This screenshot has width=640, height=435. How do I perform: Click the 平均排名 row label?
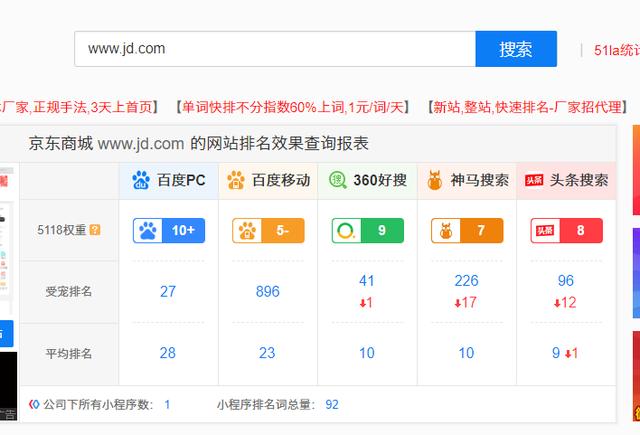(x=69, y=353)
